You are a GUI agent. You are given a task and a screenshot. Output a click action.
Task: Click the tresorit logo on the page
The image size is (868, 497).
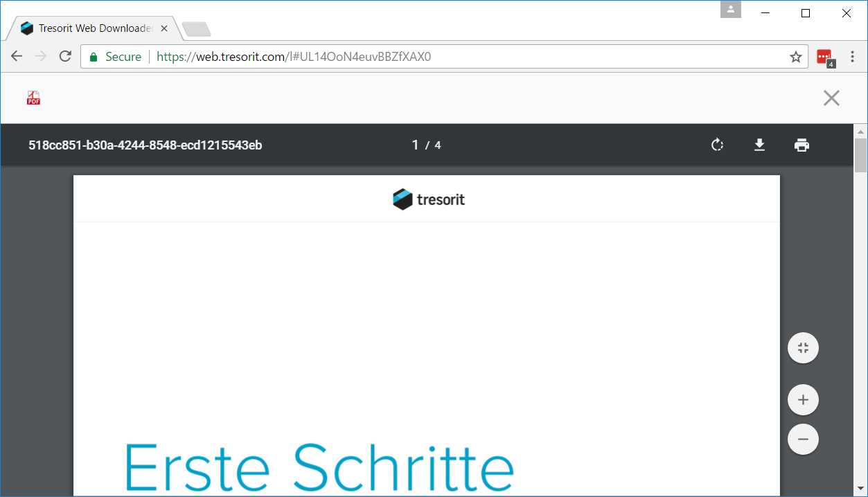(x=428, y=199)
